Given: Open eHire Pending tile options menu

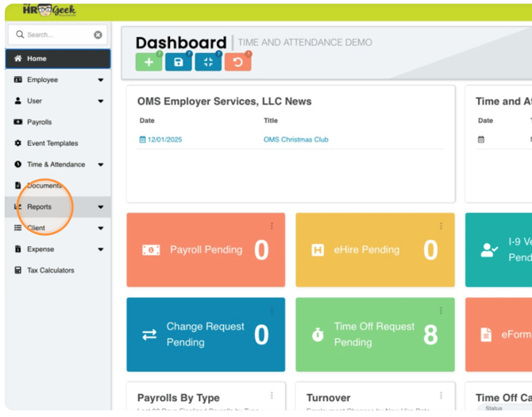Looking at the screenshot, I should tap(441, 226).
